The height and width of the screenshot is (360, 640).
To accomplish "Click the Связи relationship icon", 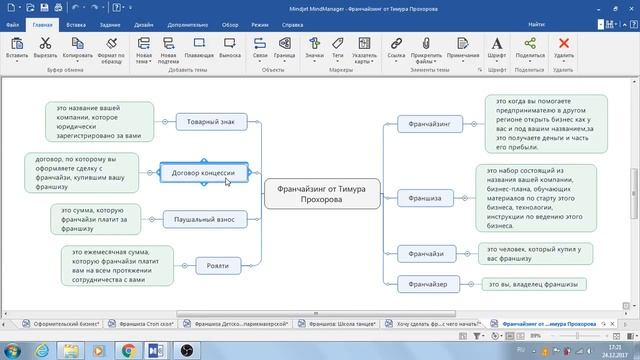I will pos(260,43).
